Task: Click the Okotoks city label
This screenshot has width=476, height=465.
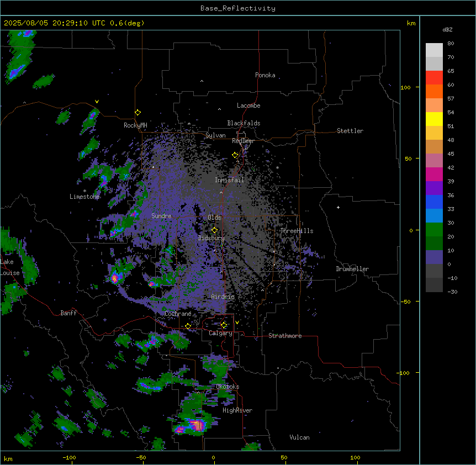Action: [228, 387]
